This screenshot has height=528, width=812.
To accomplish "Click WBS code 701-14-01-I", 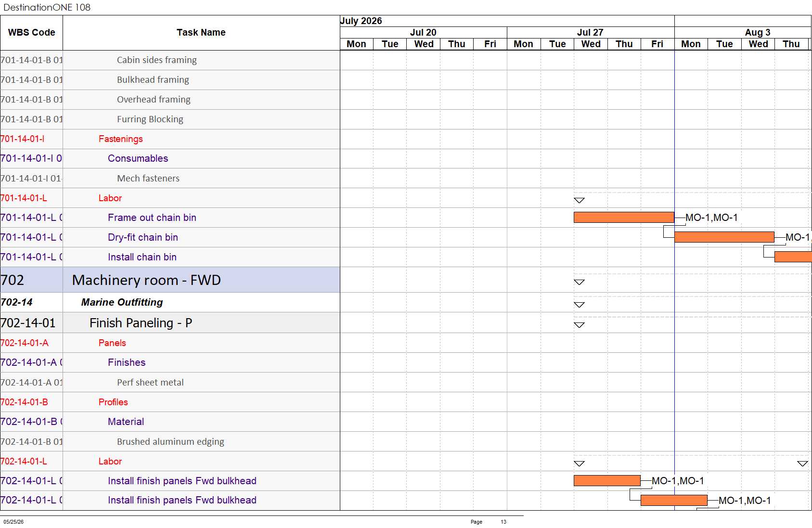I will 23,139.
